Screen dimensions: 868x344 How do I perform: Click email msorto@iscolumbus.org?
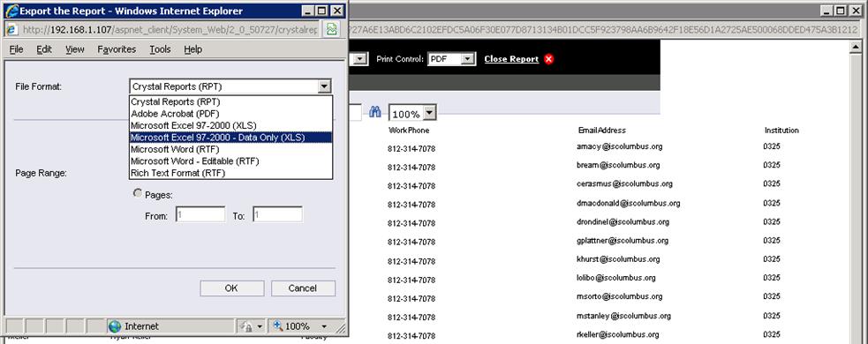point(619,296)
